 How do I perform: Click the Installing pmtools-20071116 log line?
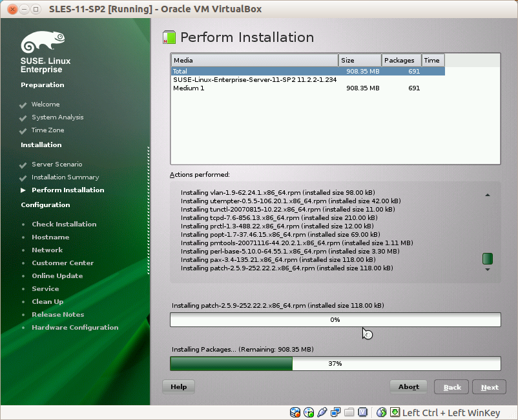tap(297, 243)
